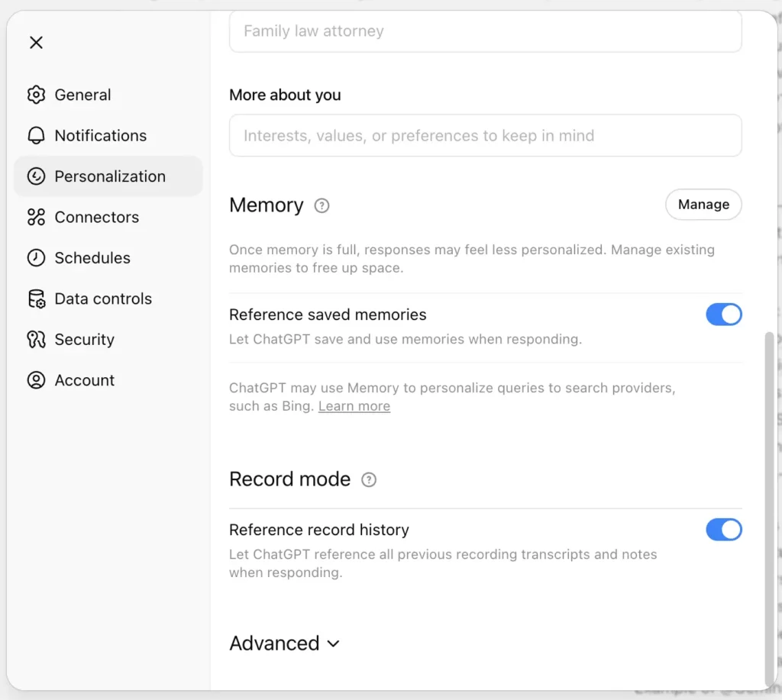Open the Data controls settings label
The image size is (782, 700).
point(103,299)
